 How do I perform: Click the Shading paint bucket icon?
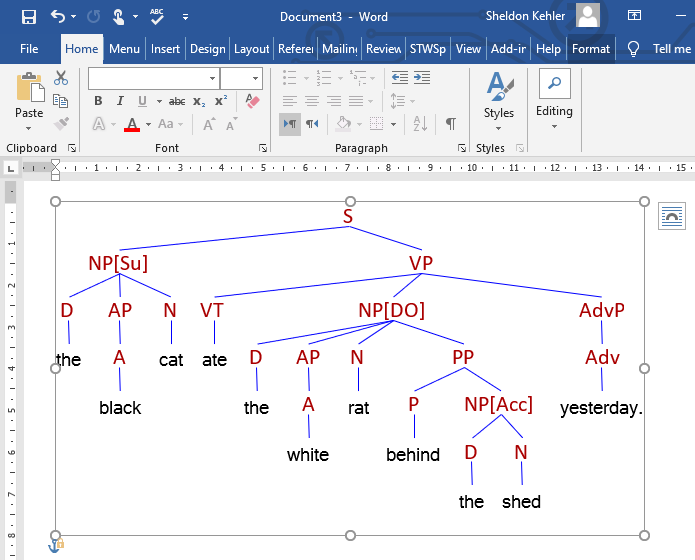[344, 124]
